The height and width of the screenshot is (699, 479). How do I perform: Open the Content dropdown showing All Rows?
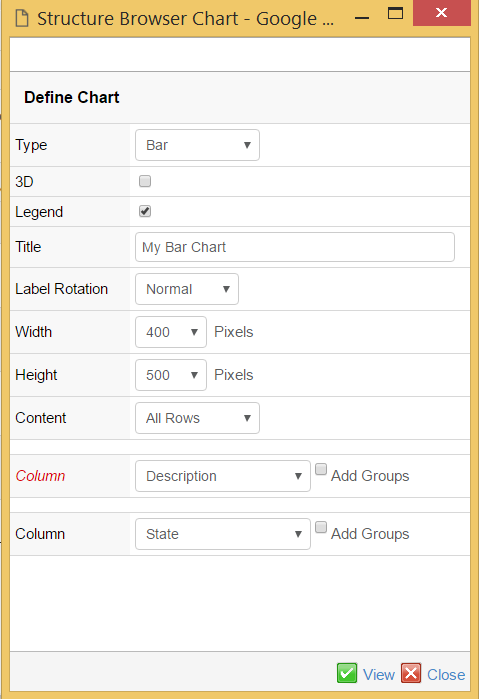coord(197,418)
